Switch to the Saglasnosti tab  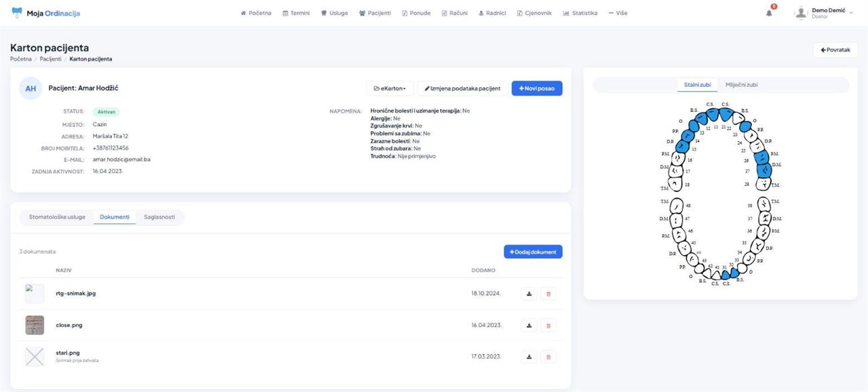[x=159, y=217]
